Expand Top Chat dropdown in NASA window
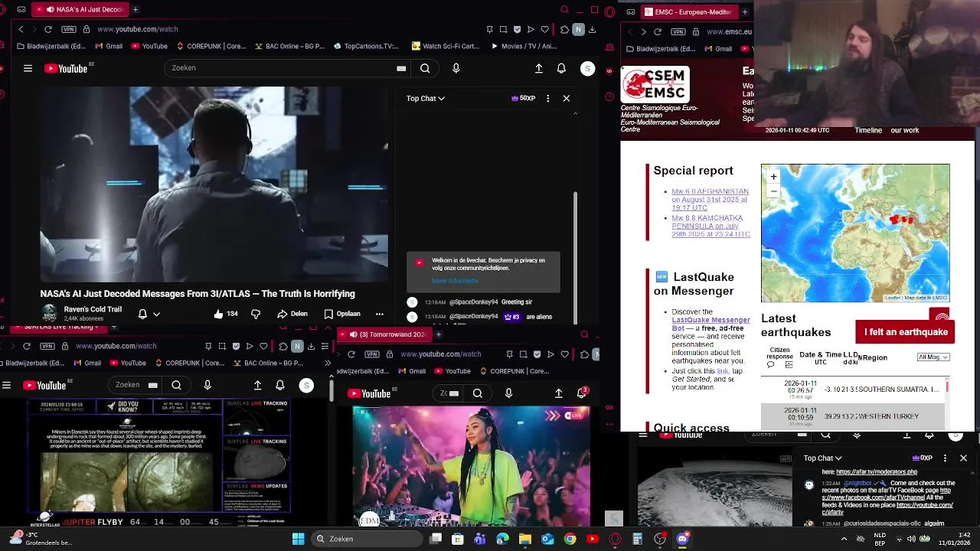The height and width of the screenshot is (551, 980). click(426, 98)
